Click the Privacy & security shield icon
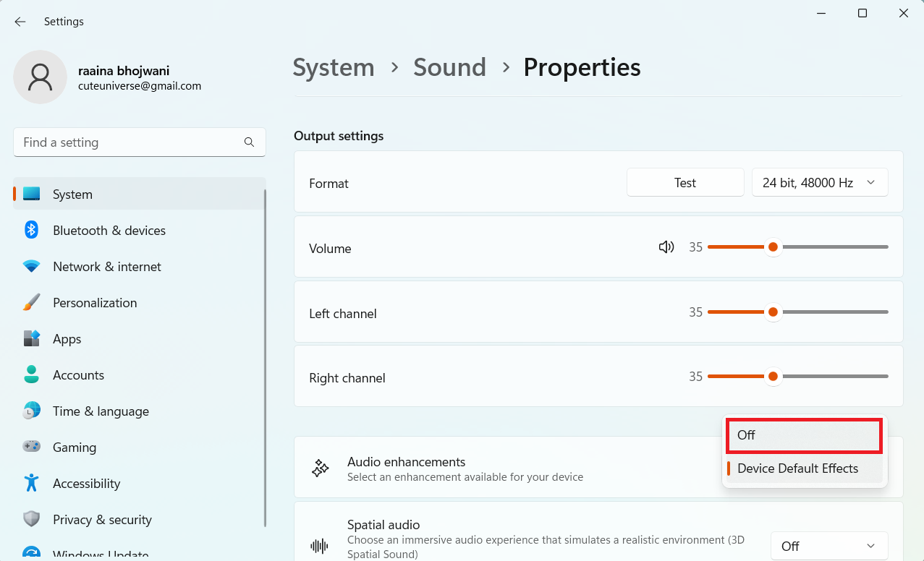Image resolution: width=924 pixels, height=561 pixels. 31,519
